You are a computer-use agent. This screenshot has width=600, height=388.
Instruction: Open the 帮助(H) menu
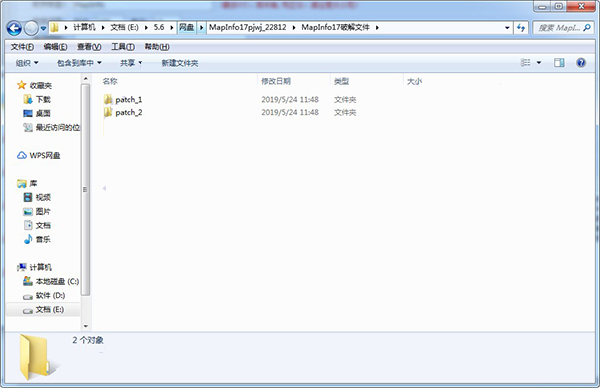coord(157,47)
